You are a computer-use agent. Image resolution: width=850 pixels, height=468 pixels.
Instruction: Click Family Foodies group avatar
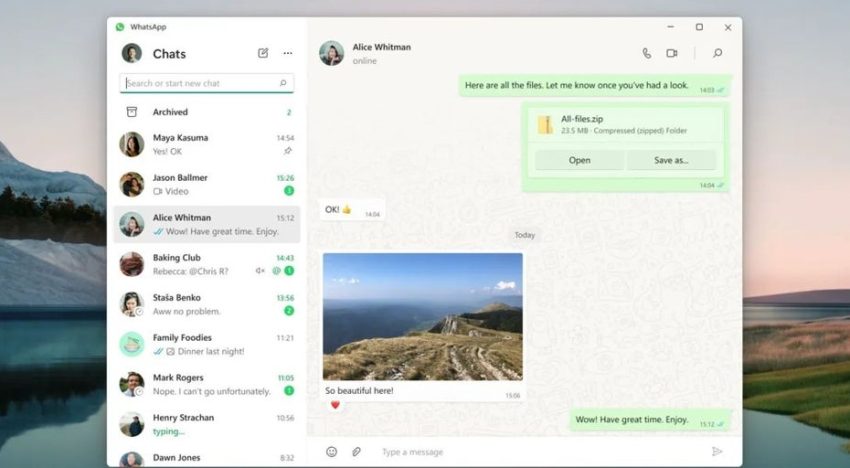pyautogui.click(x=132, y=344)
